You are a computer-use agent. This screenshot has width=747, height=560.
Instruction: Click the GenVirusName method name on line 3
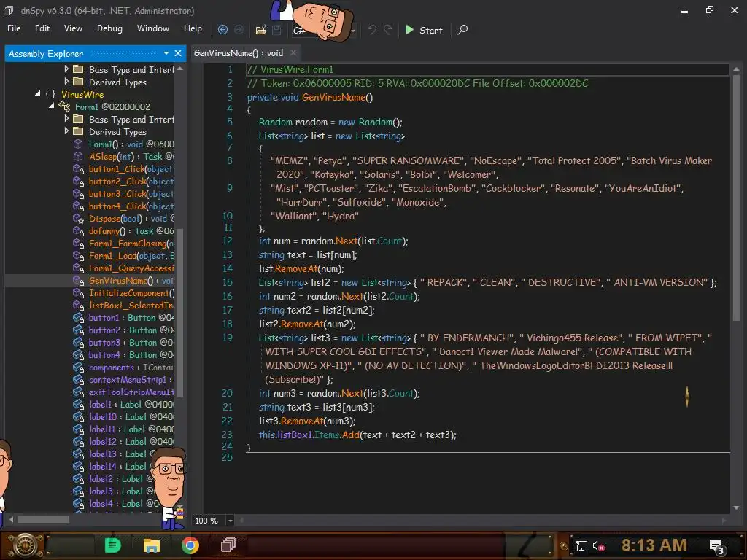click(333, 97)
